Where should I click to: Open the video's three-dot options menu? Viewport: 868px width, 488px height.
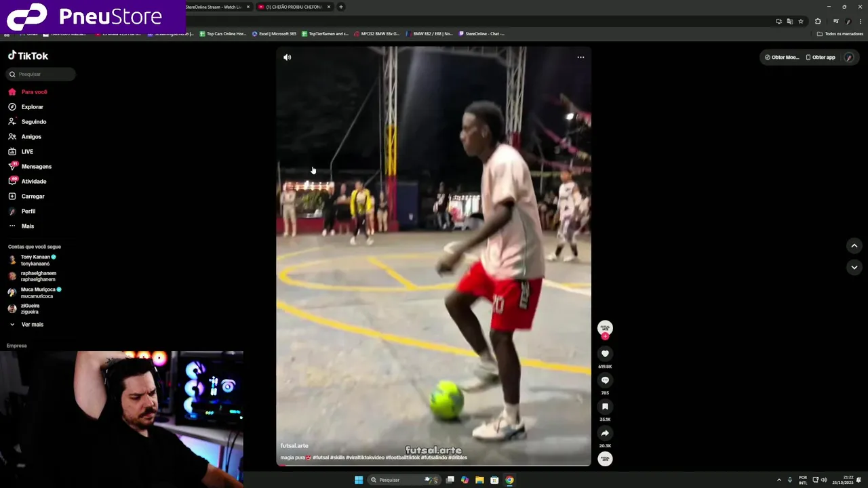click(580, 57)
